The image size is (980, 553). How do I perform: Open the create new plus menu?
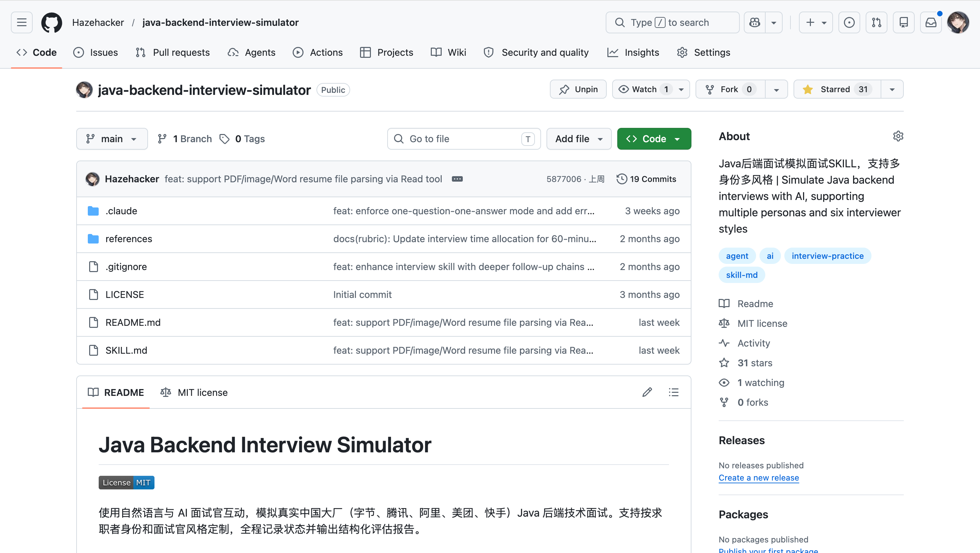point(816,22)
